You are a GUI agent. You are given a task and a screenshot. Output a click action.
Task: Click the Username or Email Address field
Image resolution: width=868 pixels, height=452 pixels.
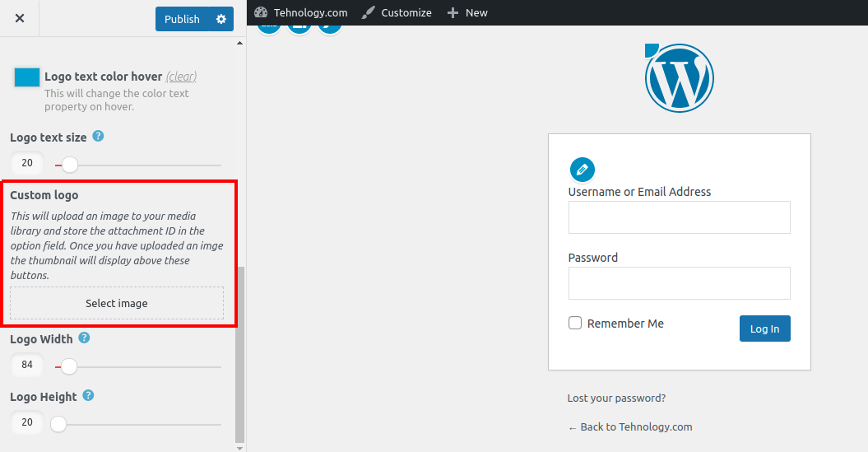680,217
